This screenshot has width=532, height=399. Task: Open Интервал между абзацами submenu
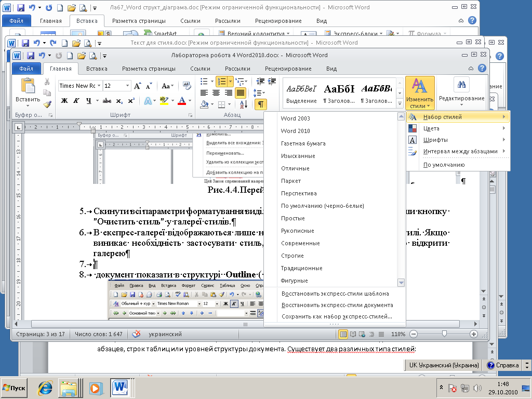(x=458, y=151)
